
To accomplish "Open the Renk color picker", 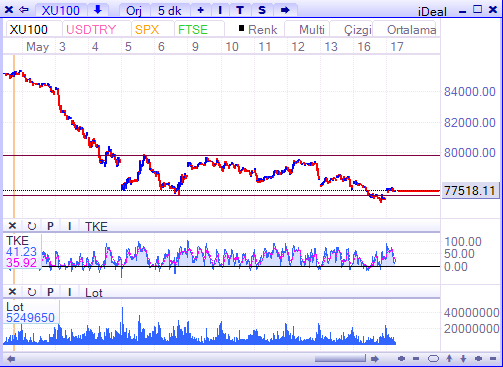I will pyautogui.click(x=258, y=30).
